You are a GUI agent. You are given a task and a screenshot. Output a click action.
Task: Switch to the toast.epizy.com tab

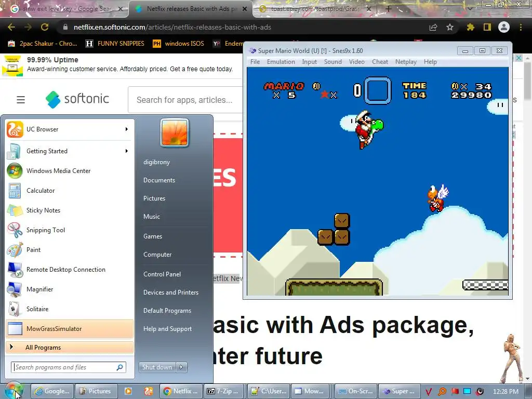pos(314,9)
